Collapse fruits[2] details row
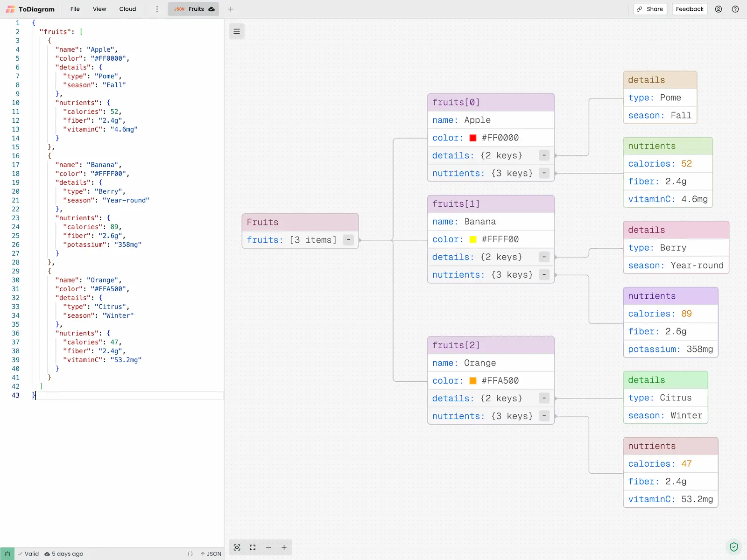This screenshot has width=747, height=560. pos(544,399)
